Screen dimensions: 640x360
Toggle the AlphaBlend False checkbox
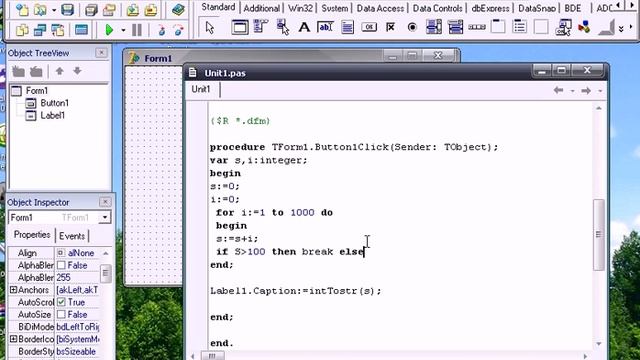[x=61, y=265]
